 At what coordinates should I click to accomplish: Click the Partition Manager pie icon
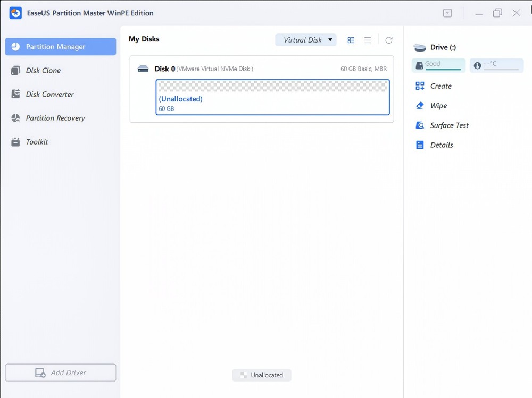click(15, 47)
